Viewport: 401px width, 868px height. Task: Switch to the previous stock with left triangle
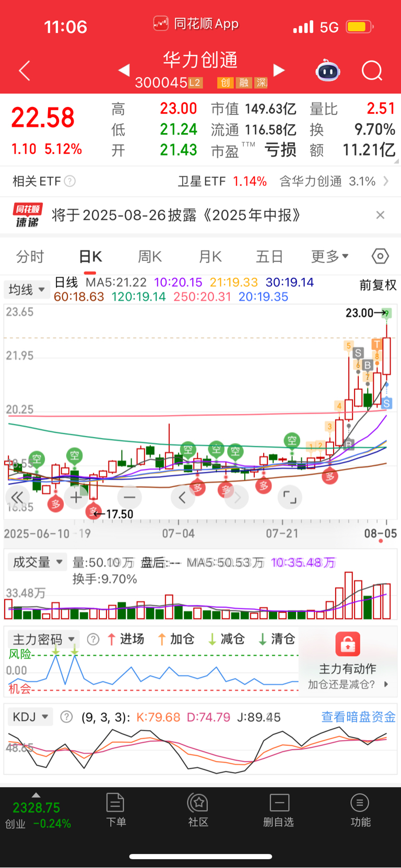[124, 70]
